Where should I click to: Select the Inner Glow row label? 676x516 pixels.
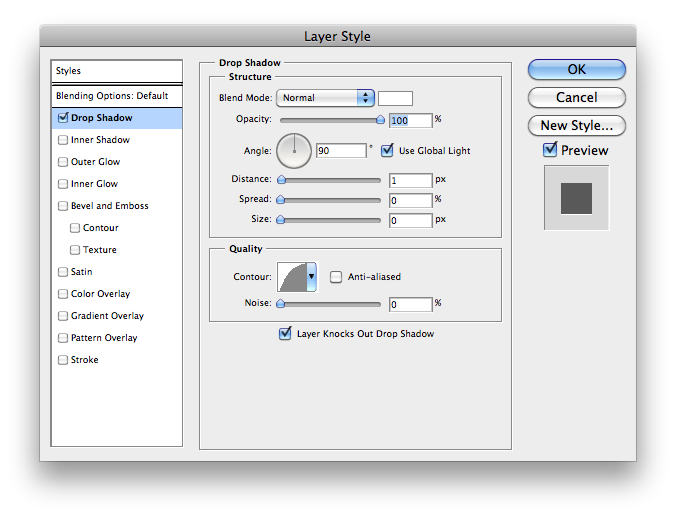click(x=94, y=184)
